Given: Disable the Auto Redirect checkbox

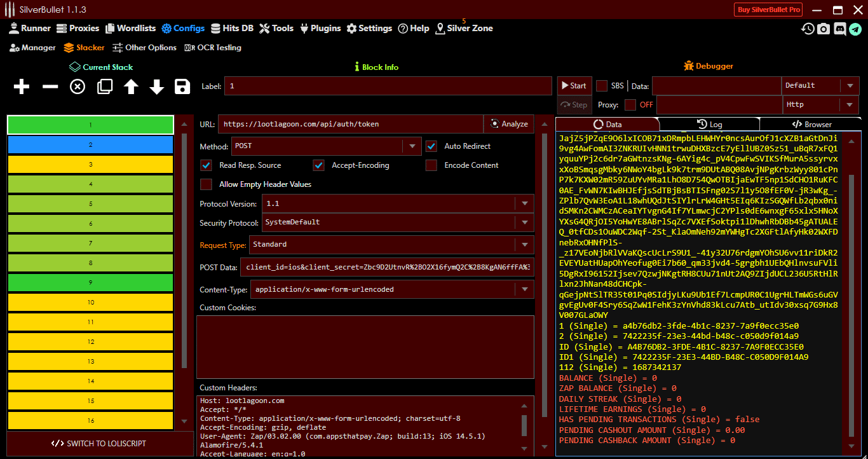Looking at the screenshot, I should 431,146.
